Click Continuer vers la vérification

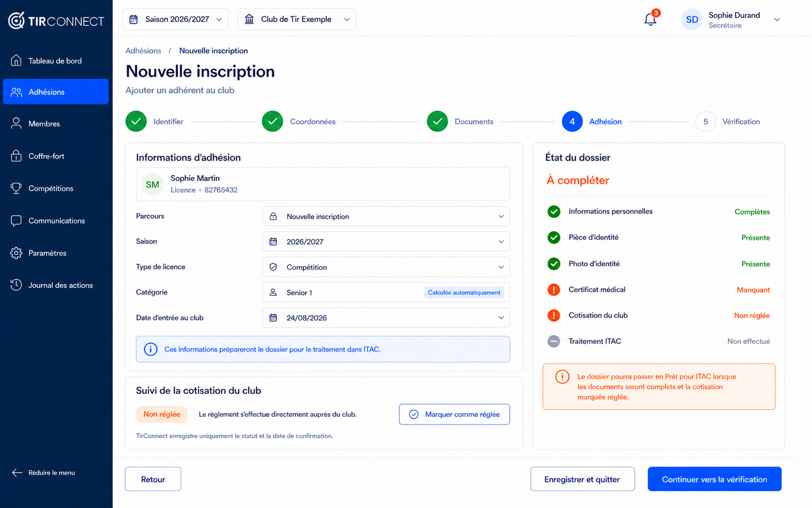[715, 479]
